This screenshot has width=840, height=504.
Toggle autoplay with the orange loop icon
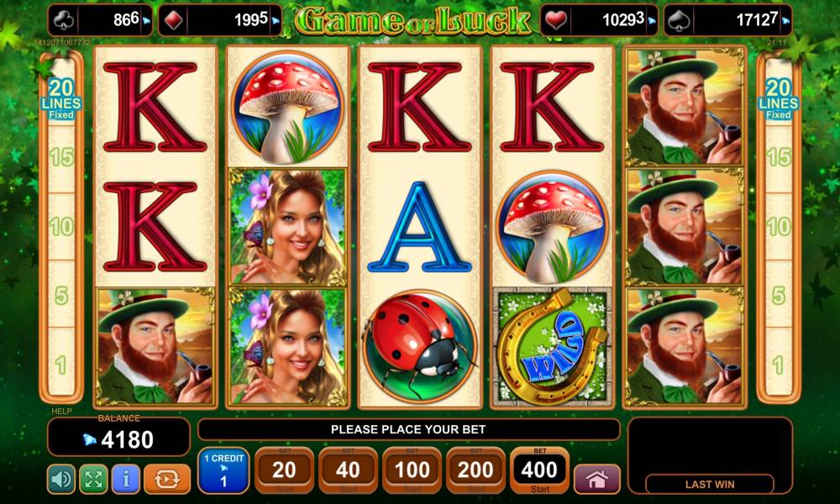tap(167, 479)
